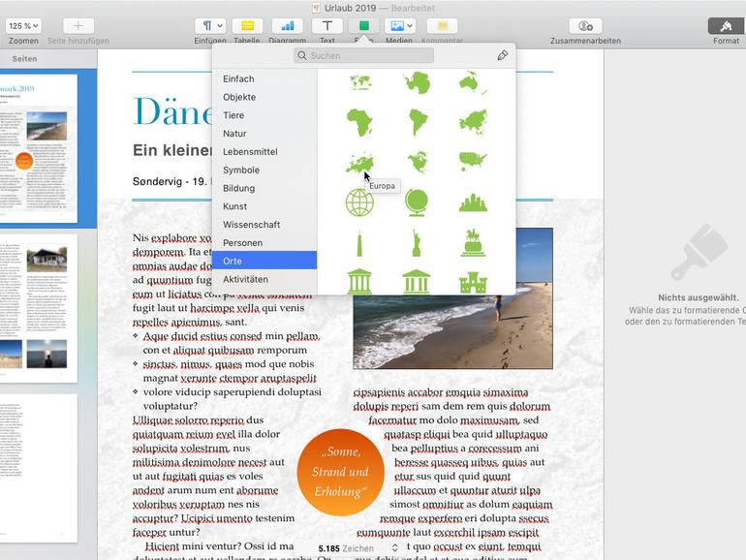This screenshot has width=746, height=560.
Task: Select the Einfach shape category
Action: point(264,79)
